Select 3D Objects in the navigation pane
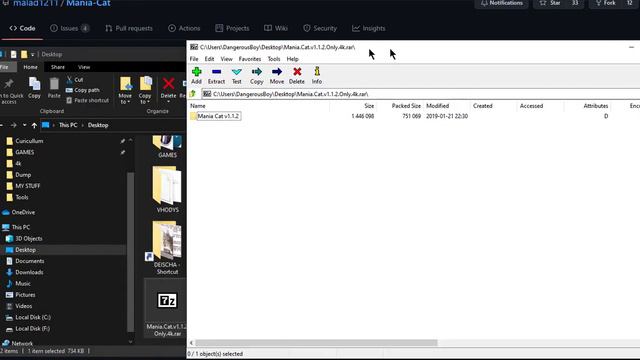Viewport: 640px width, 360px height. click(x=29, y=238)
